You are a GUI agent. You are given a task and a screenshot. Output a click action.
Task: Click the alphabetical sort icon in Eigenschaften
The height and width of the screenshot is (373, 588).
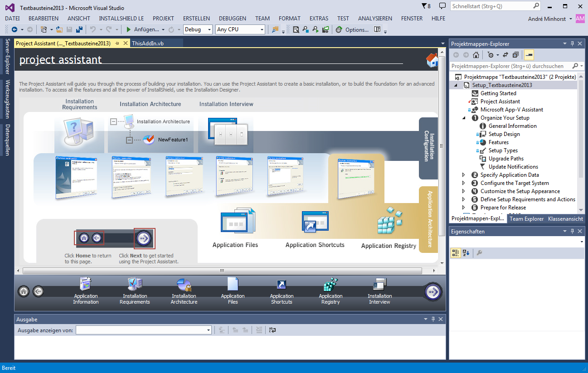click(466, 253)
